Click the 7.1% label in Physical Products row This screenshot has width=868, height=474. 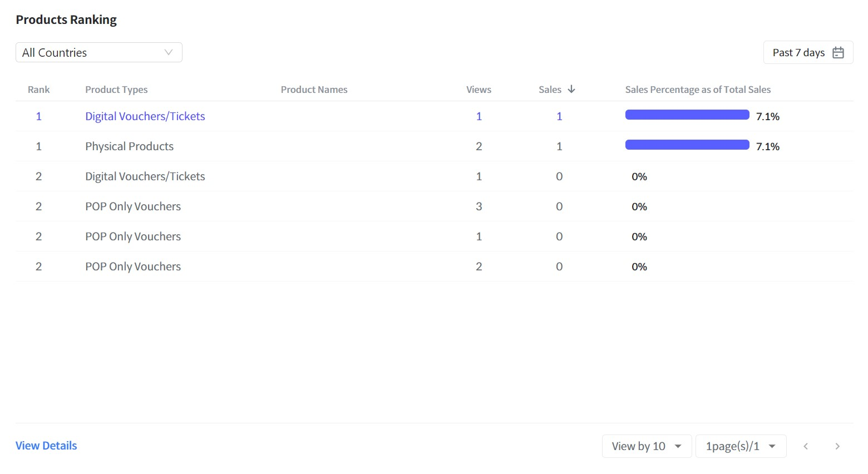[768, 146]
